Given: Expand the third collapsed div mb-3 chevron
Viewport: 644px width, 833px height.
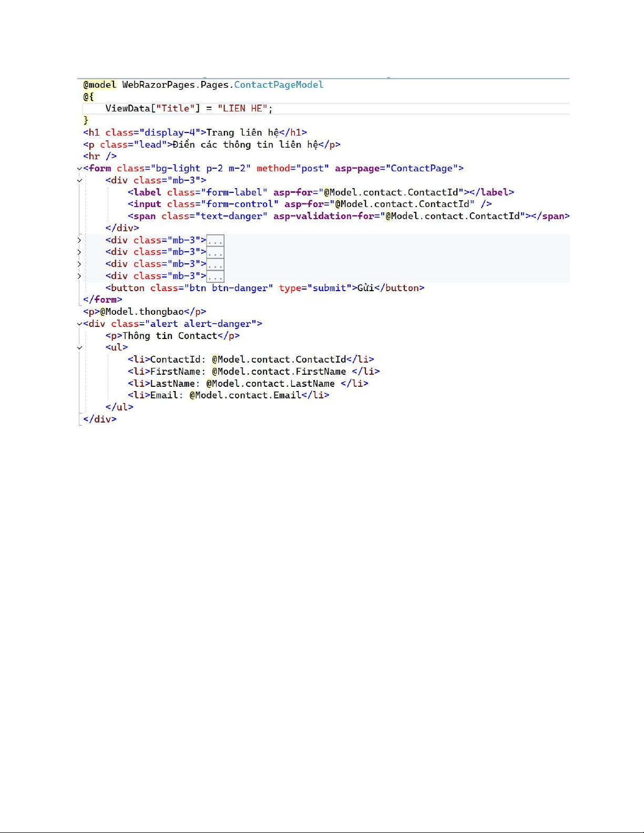Looking at the screenshot, I should [x=79, y=264].
